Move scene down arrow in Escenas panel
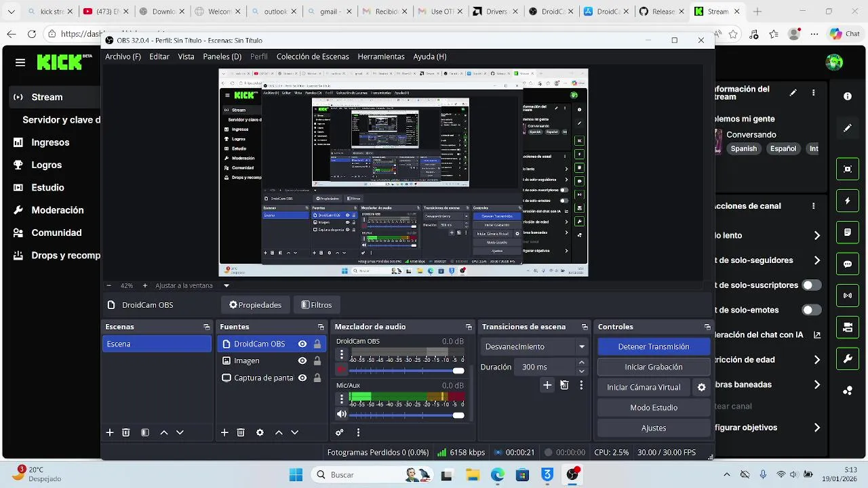Screen dimensions: 868x488 click(180, 432)
